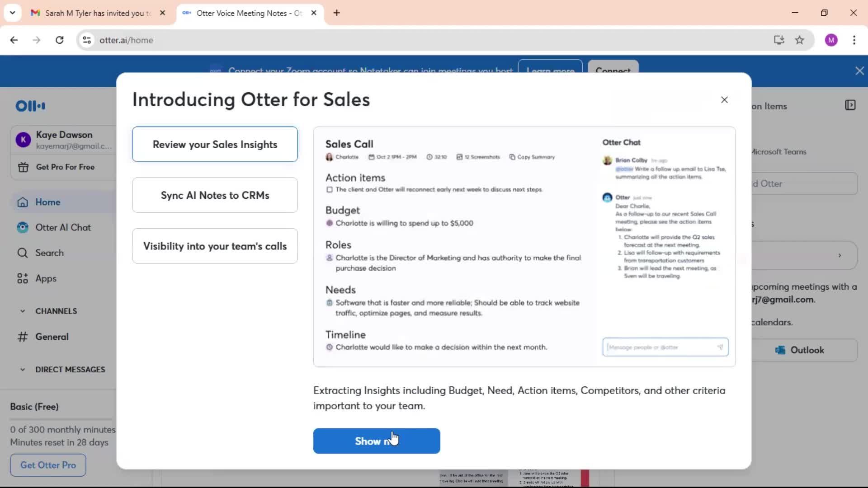Click the Search magnifier icon
This screenshot has height=488, width=868.
pyautogui.click(x=23, y=253)
